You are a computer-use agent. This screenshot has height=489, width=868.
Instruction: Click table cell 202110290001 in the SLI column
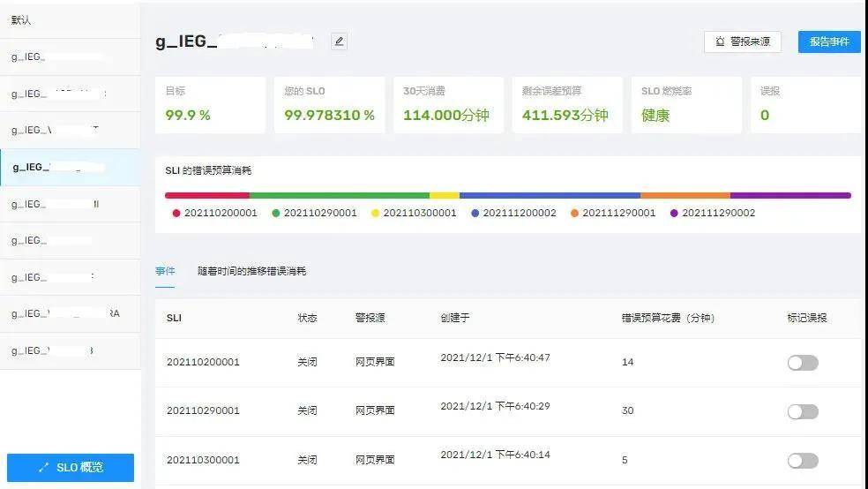click(203, 411)
